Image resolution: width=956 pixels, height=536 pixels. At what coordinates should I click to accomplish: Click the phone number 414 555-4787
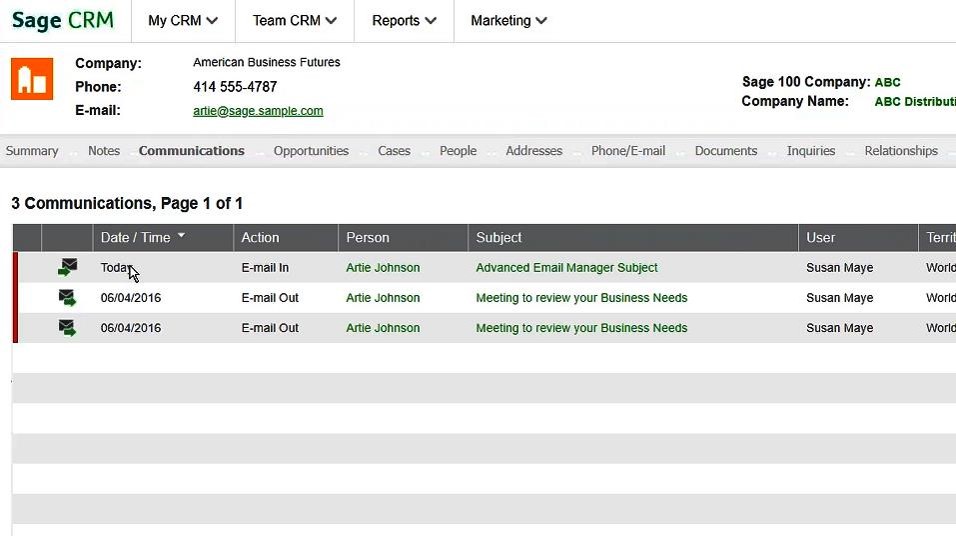click(235, 87)
